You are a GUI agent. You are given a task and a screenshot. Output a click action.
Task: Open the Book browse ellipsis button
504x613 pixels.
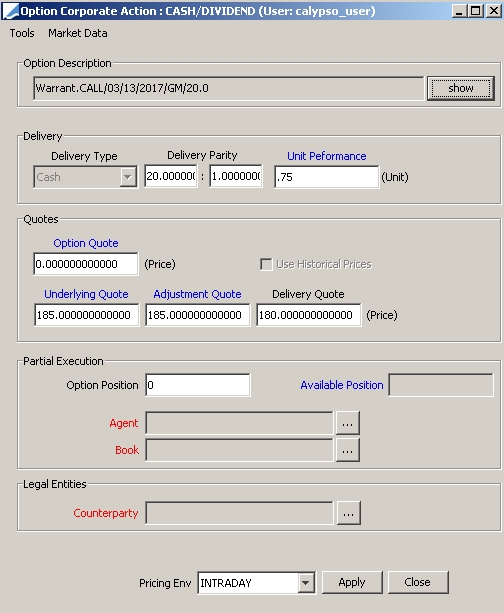click(348, 450)
